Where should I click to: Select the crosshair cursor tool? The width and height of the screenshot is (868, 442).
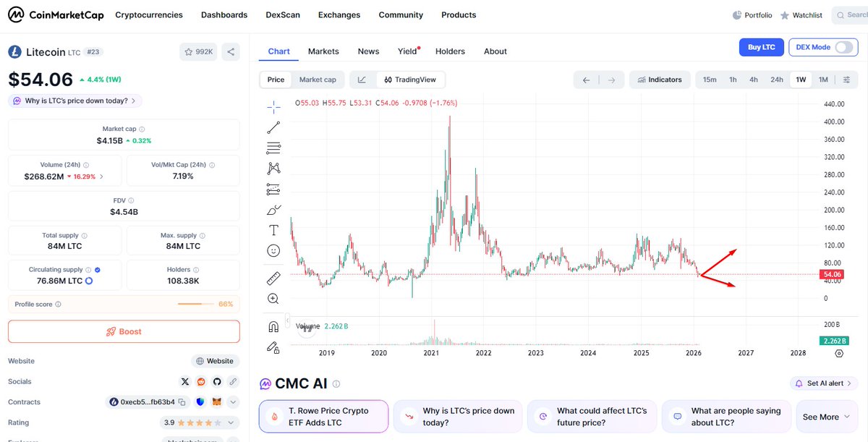(273, 107)
